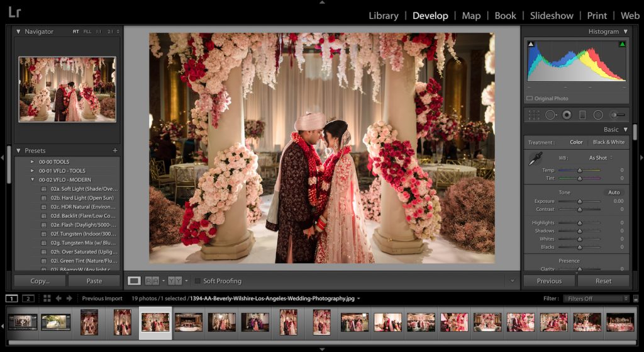The image size is (644, 352).
Task: Hide the top module panel arrow
Action: 322,3
